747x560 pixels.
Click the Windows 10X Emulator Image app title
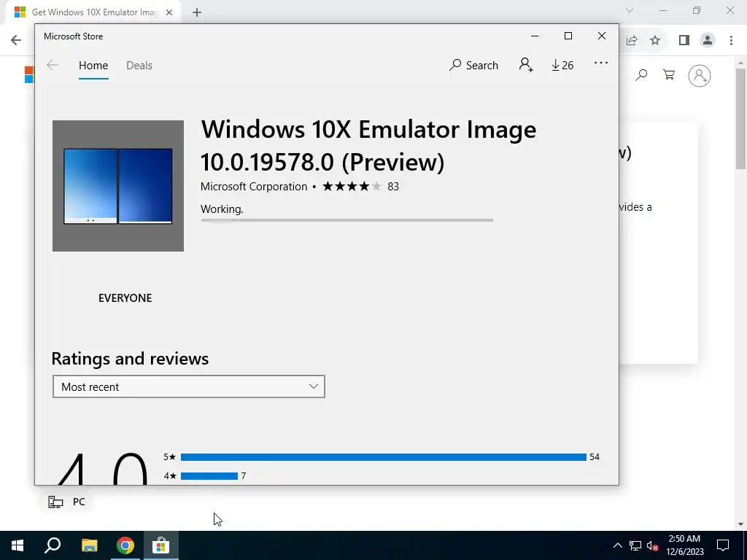pos(368,146)
